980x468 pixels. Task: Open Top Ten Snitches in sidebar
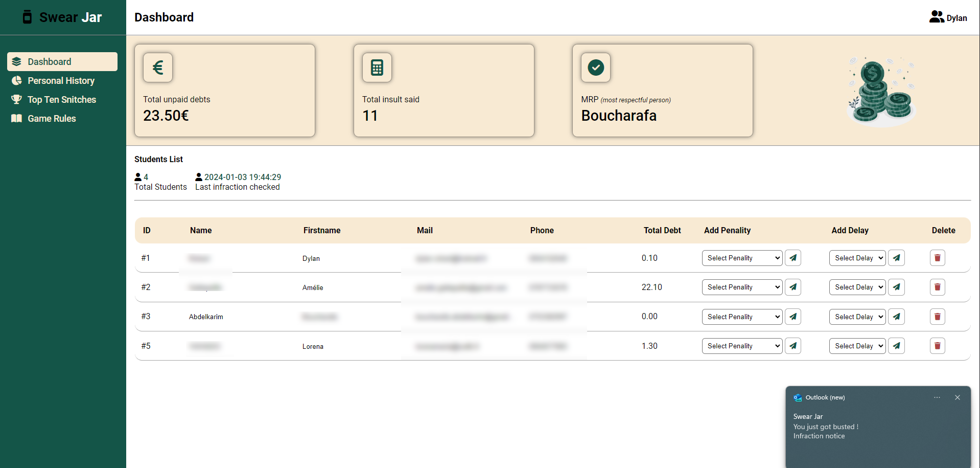click(61, 100)
